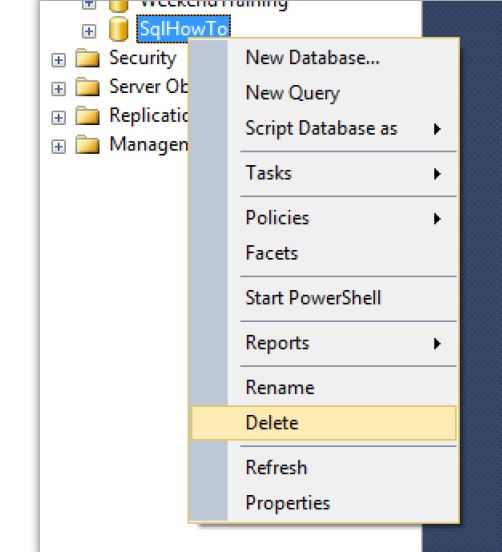Open the Script Database as submenu
Screen dimensions: 502x552
tap(324, 128)
